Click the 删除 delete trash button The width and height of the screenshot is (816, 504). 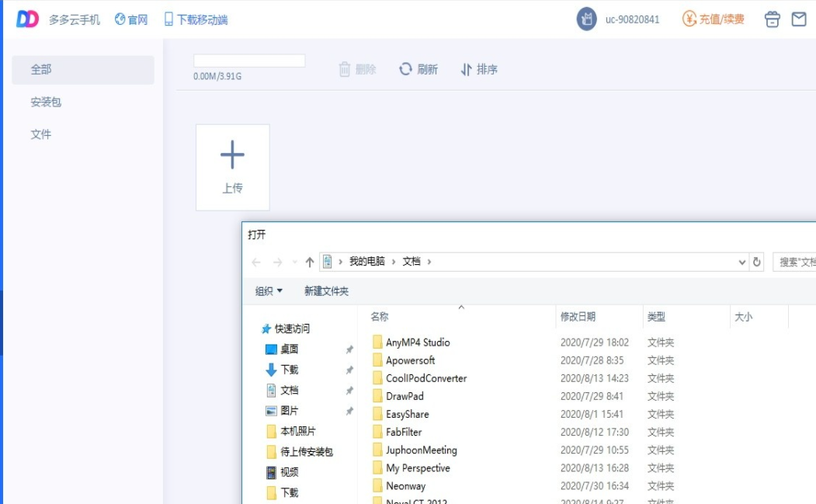click(x=357, y=69)
